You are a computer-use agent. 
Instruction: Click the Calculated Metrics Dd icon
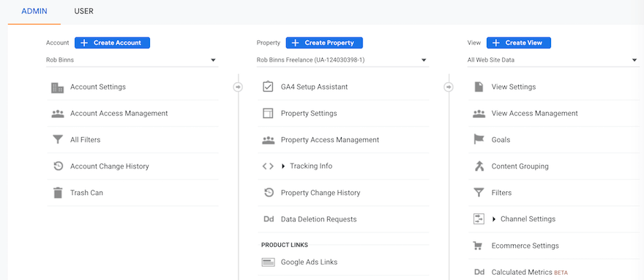[x=479, y=272]
